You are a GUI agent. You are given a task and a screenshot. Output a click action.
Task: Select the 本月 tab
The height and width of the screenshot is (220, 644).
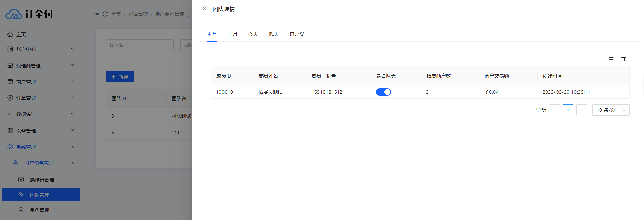(x=212, y=34)
